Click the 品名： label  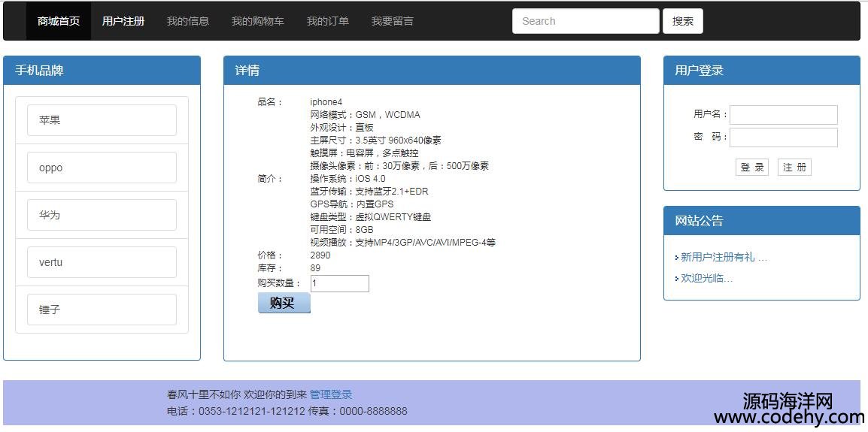coord(270,101)
